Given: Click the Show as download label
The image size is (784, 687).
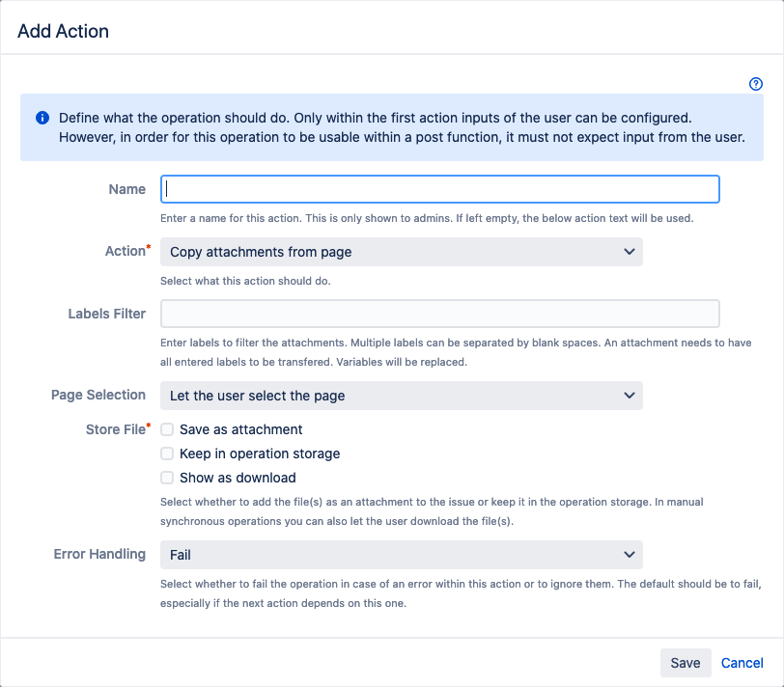Looking at the screenshot, I should coord(238,478).
